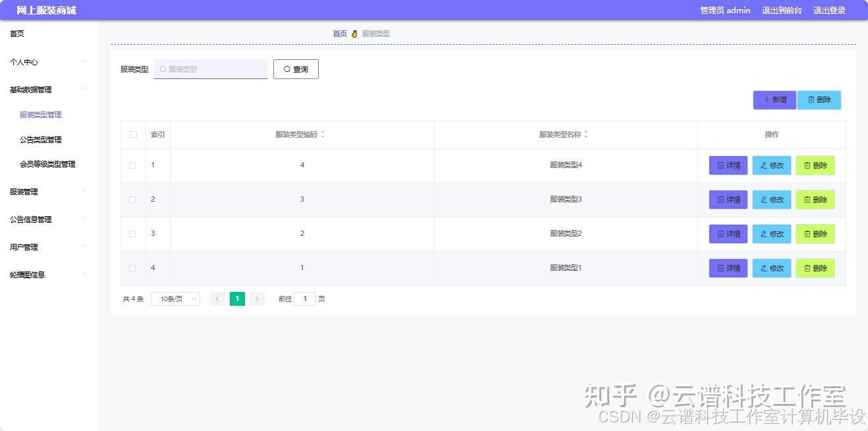The image size is (868, 431).
Task: Open 详情 for row 服装类型1
Action: pos(728,268)
